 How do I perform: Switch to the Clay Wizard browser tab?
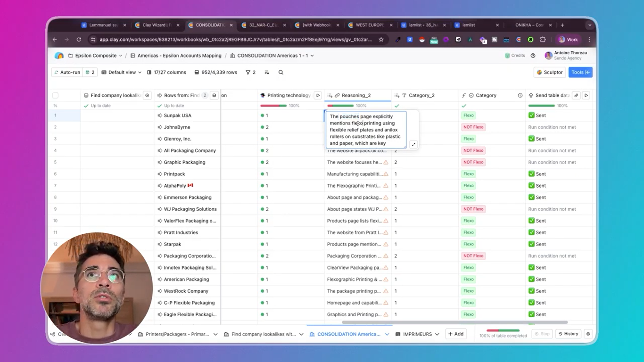coord(157,25)
